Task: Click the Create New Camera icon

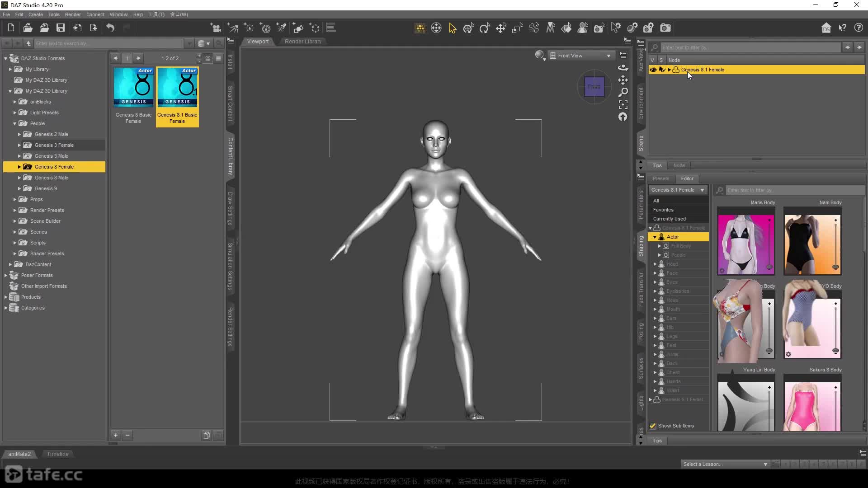Action: [216, 28]
